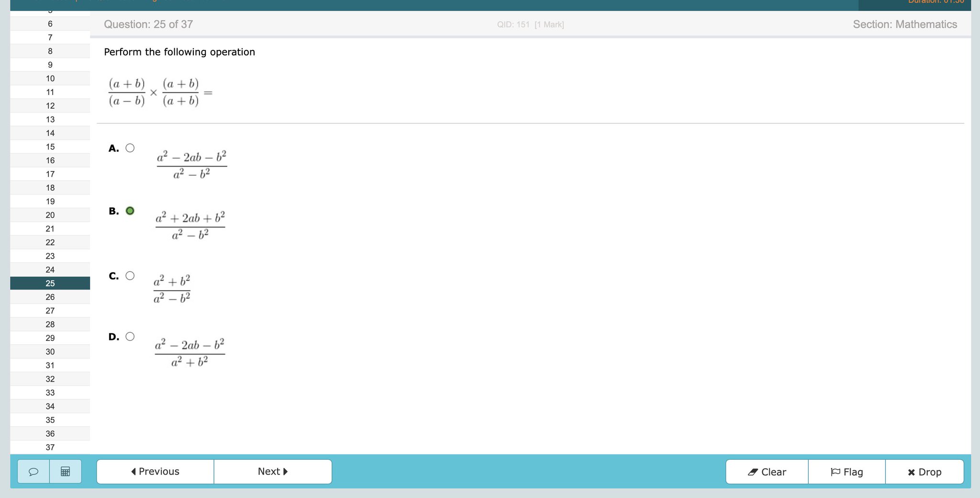Open the comment speech bubble icon
Viewport: 980px width, 498px height.
click(33, 472)
